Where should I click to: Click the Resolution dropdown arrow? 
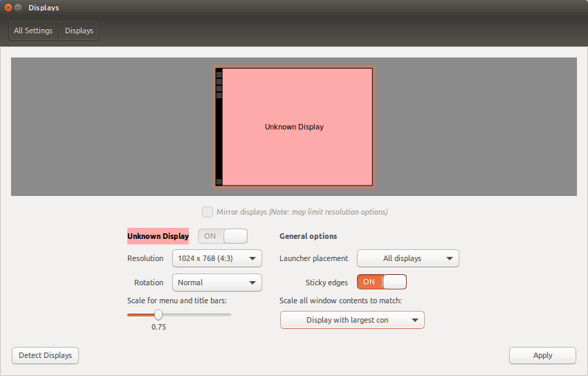coord(252,258)
